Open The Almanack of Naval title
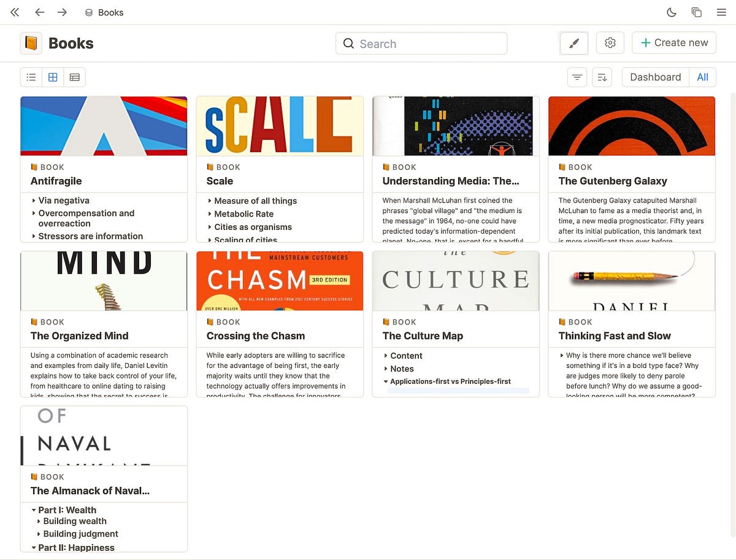Screen dimensions: 736x560 click(90, 491)
